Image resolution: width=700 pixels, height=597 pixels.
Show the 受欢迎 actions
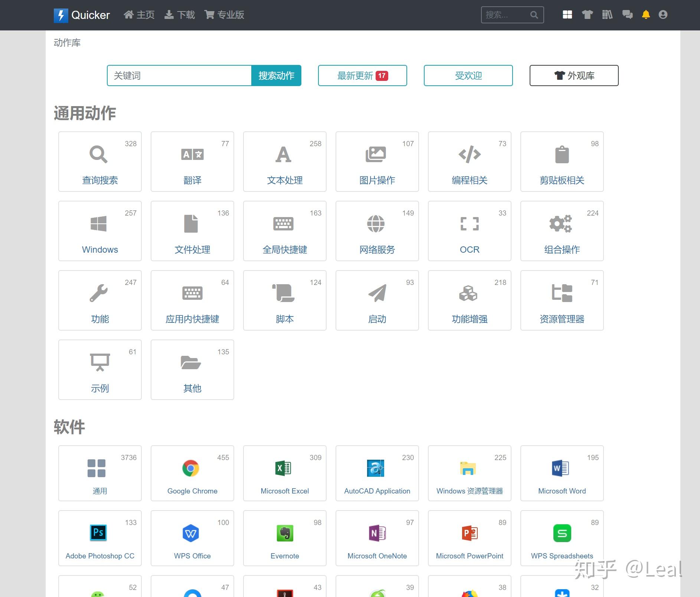point(468,76)
